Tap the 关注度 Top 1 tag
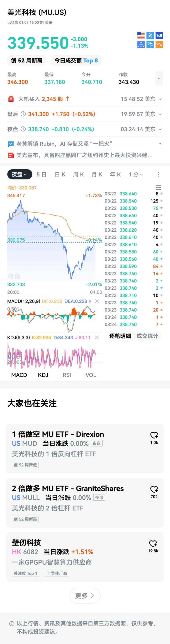The height and width of the screenshot is (644, 170). [26, 573]
